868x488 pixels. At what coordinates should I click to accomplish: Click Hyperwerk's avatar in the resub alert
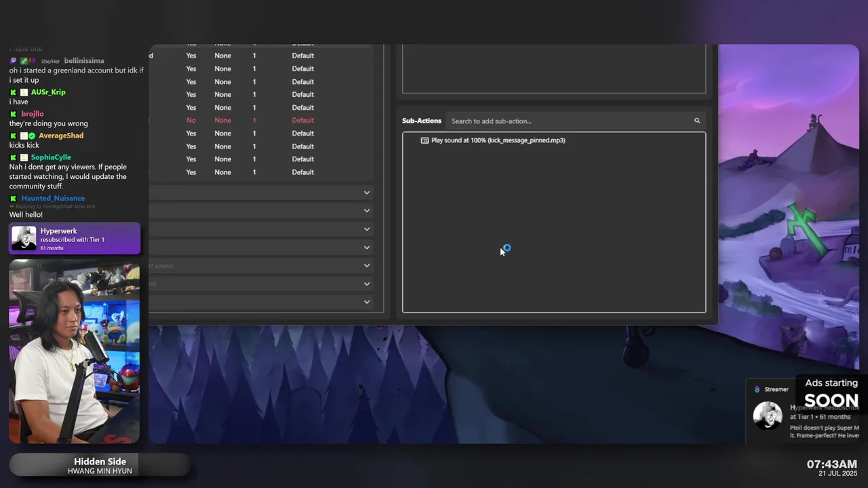coord(24,239)
